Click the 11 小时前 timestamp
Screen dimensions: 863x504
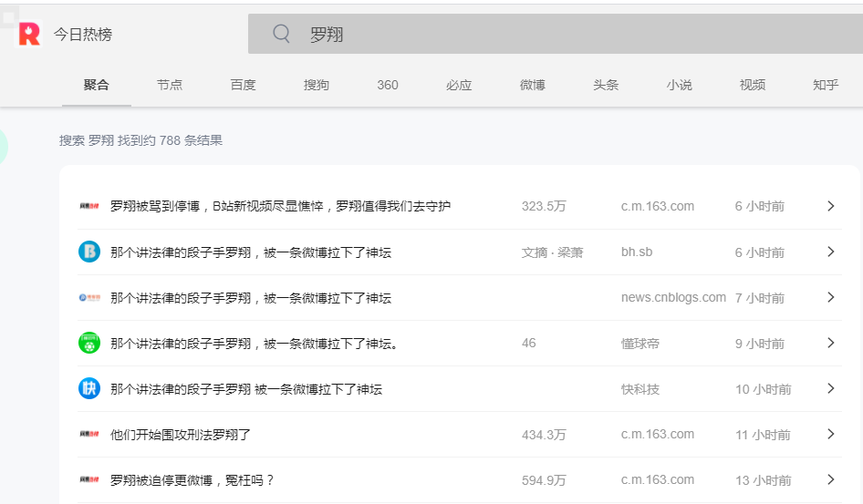pyautogui.click(x=763, y=435)
